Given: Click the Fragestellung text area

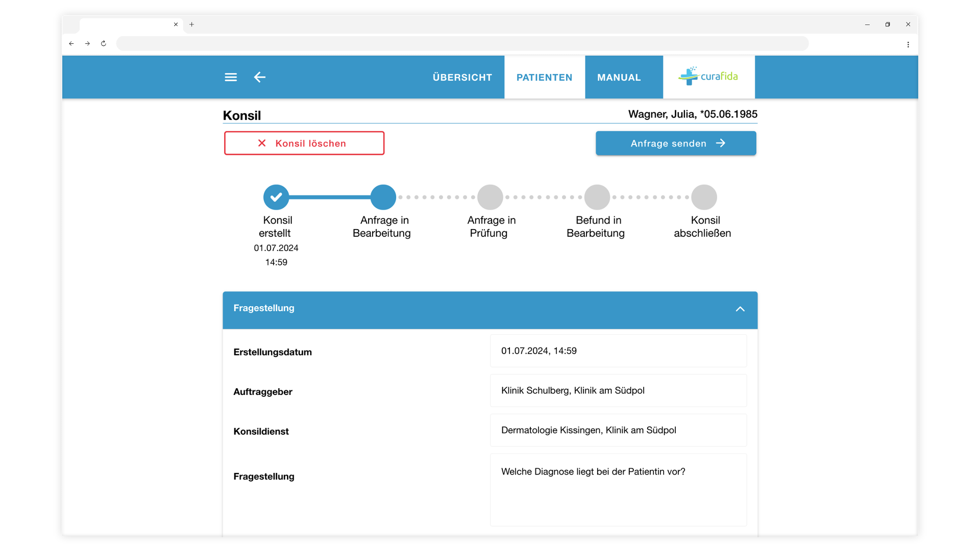Looking at the screenshot, I should [x=618, y=490].
